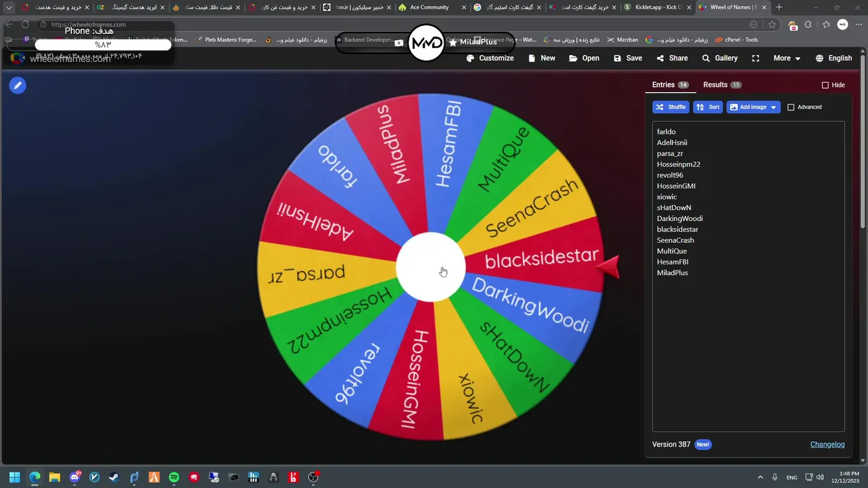Open Windows Start menu
The image size is (868, 488).
point(14,477)
